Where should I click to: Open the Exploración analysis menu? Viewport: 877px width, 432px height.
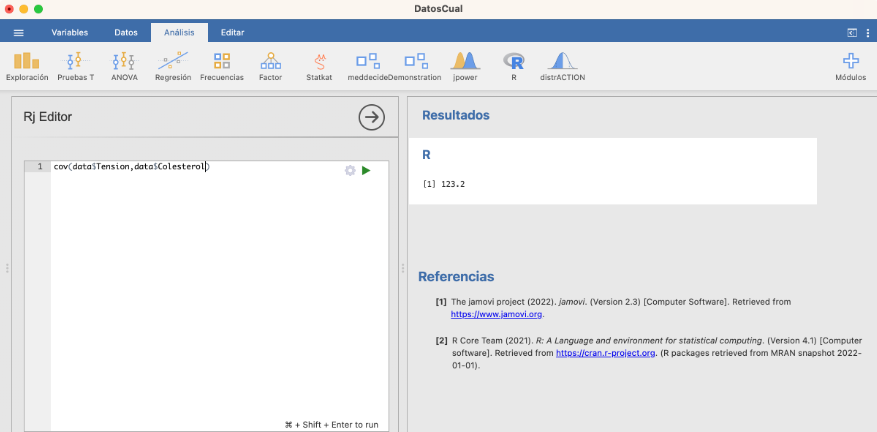[27, 66]
